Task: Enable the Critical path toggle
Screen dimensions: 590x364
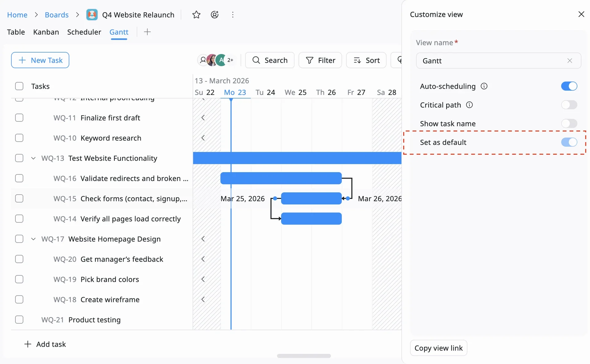Action: (x=569, y=105)
